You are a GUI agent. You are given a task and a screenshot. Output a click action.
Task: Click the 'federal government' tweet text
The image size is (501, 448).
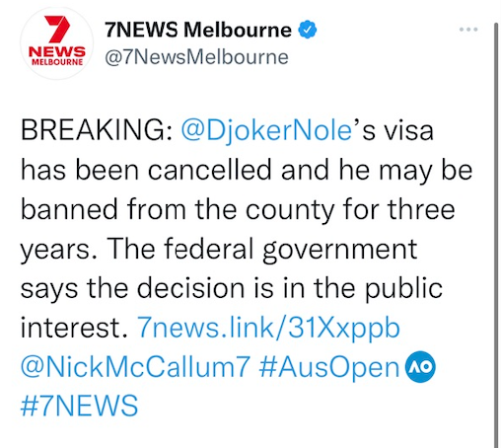pyautogui.click(x=291, y=249)
